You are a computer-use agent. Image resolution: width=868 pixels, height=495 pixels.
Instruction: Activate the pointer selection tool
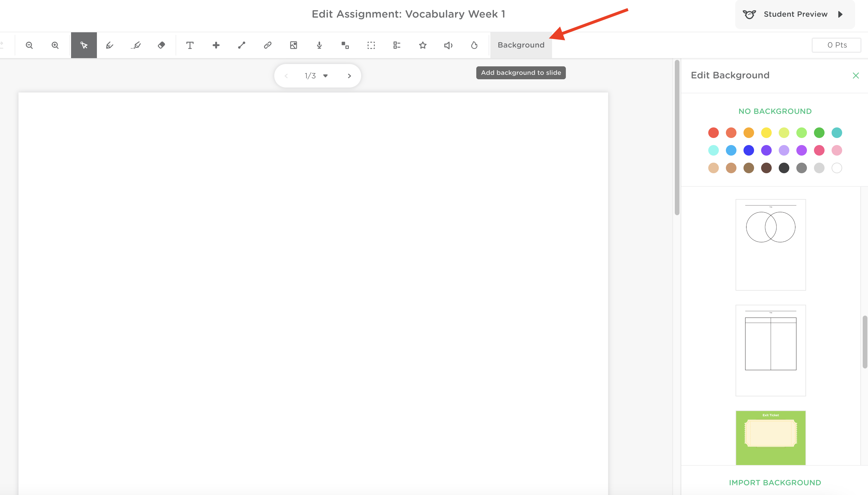[x=84, y=45]
